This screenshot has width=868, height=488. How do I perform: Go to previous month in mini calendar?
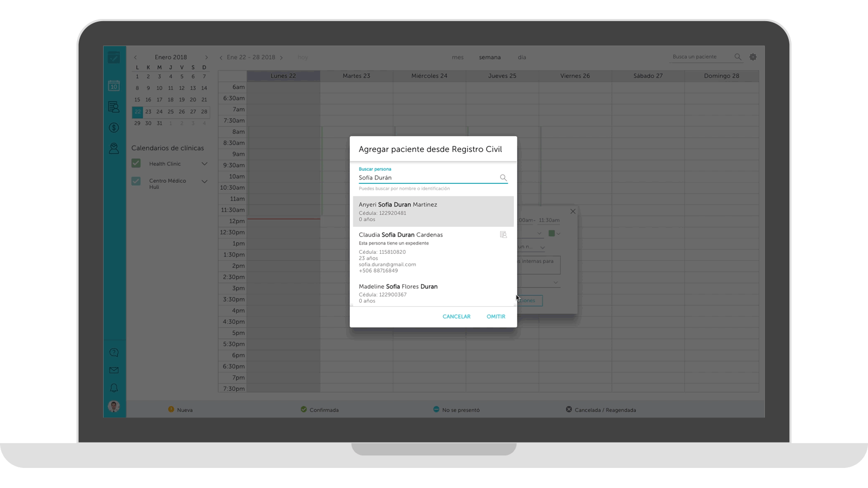136,57
